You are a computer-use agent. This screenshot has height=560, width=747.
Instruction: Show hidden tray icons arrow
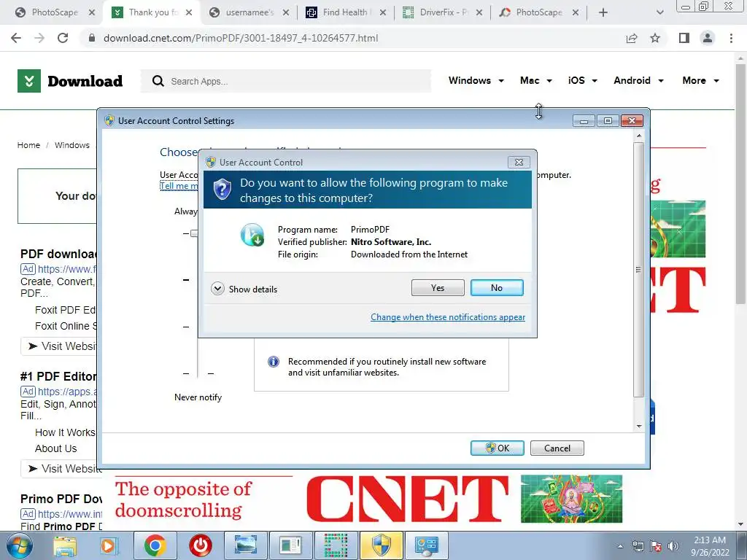620,546
